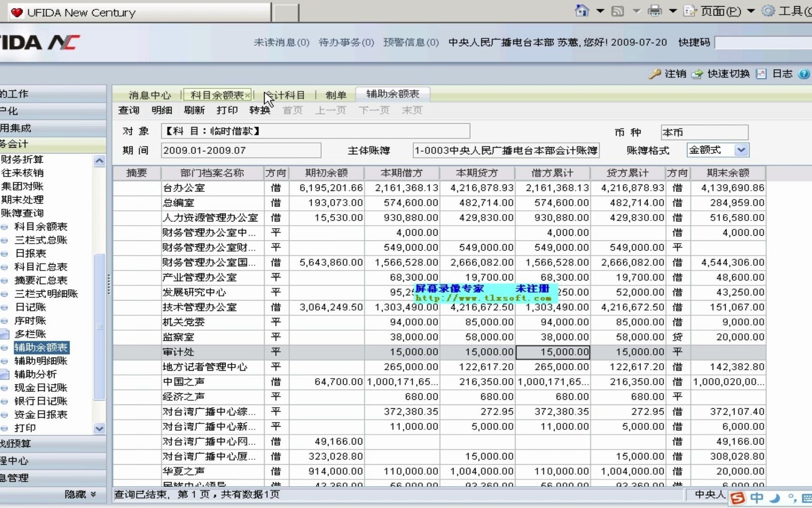Viewport: 812px width, 508px height.
Task: Close the 科目余额表 tab
Action: click(248, 95)
